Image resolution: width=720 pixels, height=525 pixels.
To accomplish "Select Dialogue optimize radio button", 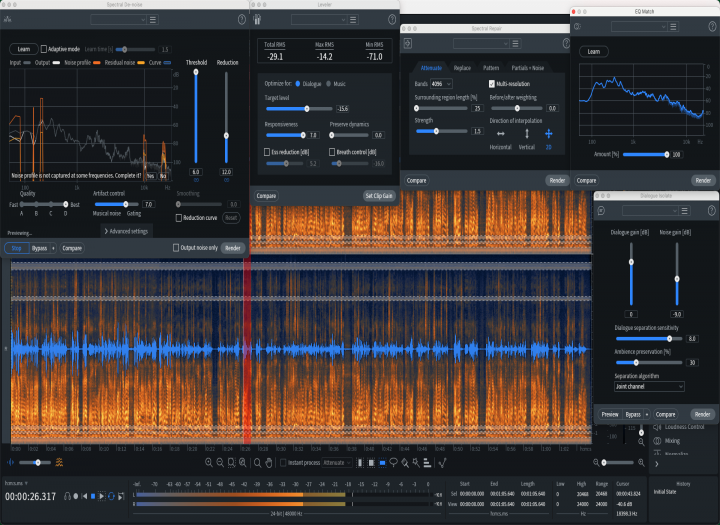I will (298, 84).
